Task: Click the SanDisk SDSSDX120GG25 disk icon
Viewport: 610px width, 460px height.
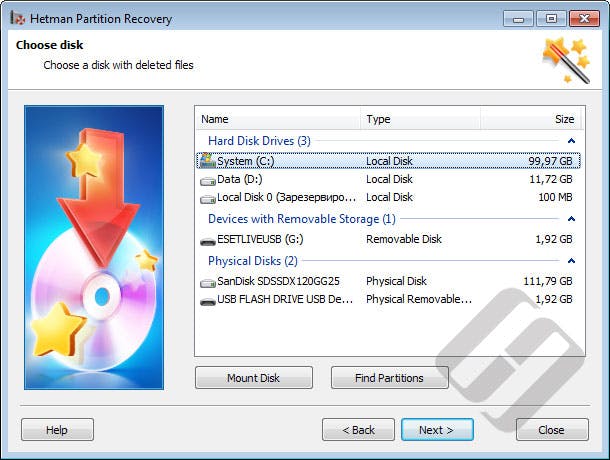Action: [208, 283]
